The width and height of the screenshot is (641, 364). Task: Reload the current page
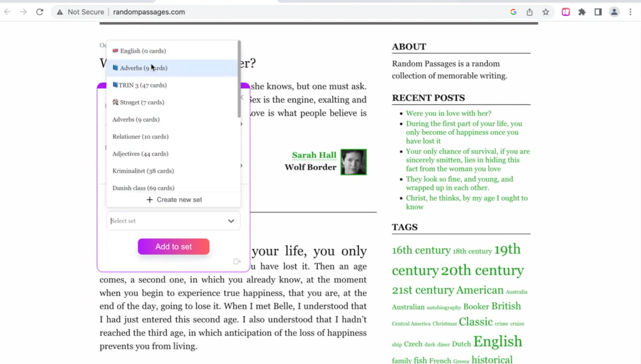[x=40, y=12]
